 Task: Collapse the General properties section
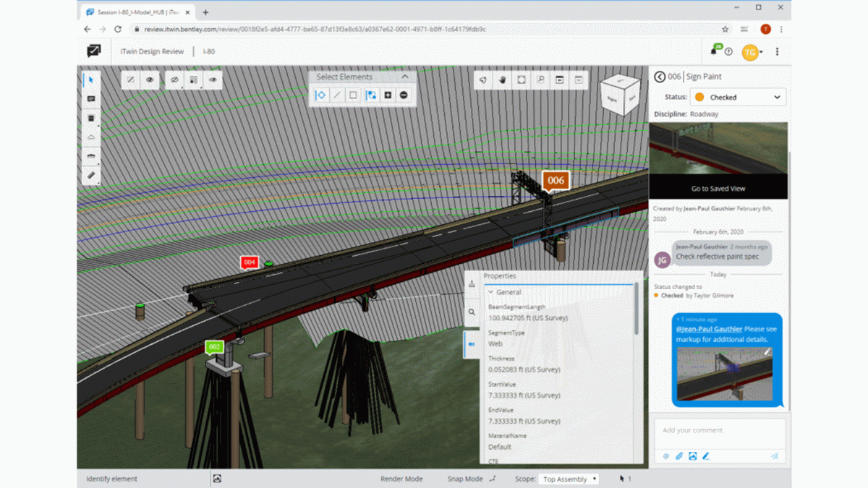point(491,292)
